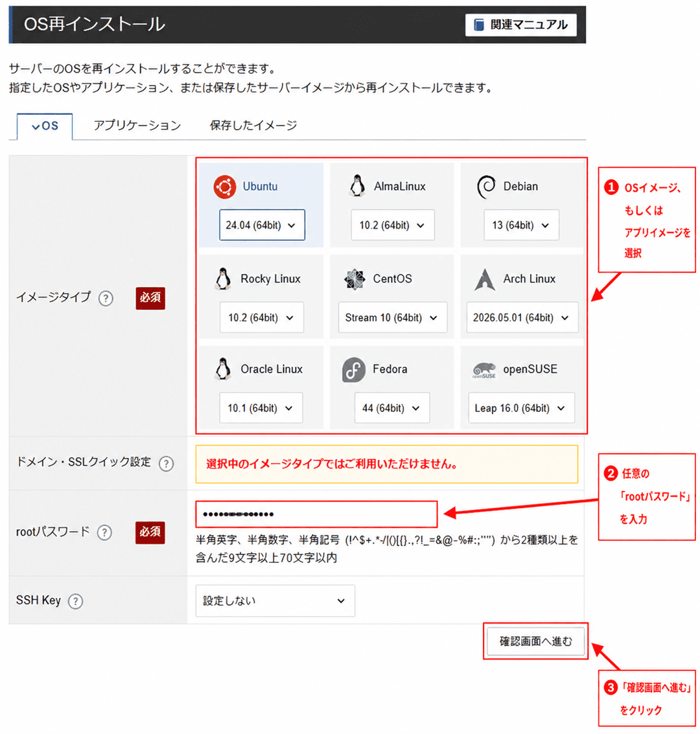Select the openSUSE label text
The width and height of the screenshot is (700, 734).
click(530, 369)
